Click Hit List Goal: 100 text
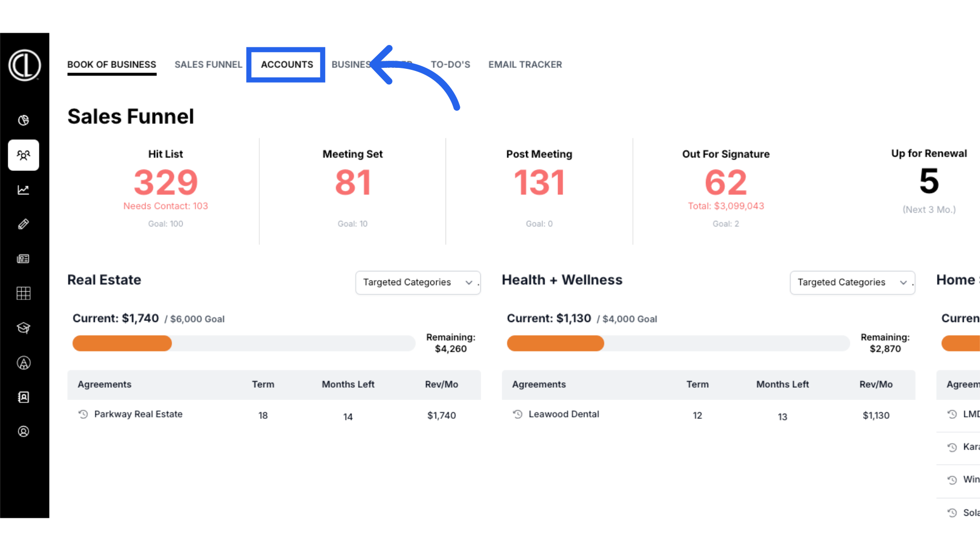 pos(165,224)
